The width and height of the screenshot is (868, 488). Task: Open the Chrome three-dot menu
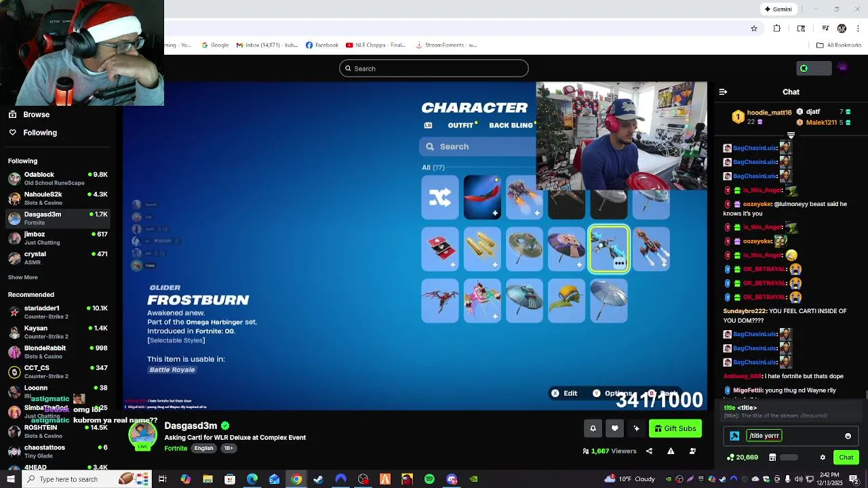(x=858, y=28)
